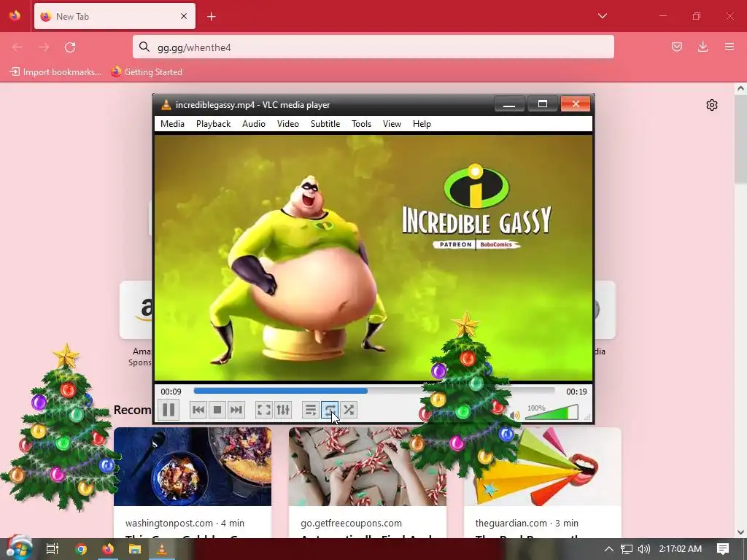Toggle total time display 00:19

576,392
